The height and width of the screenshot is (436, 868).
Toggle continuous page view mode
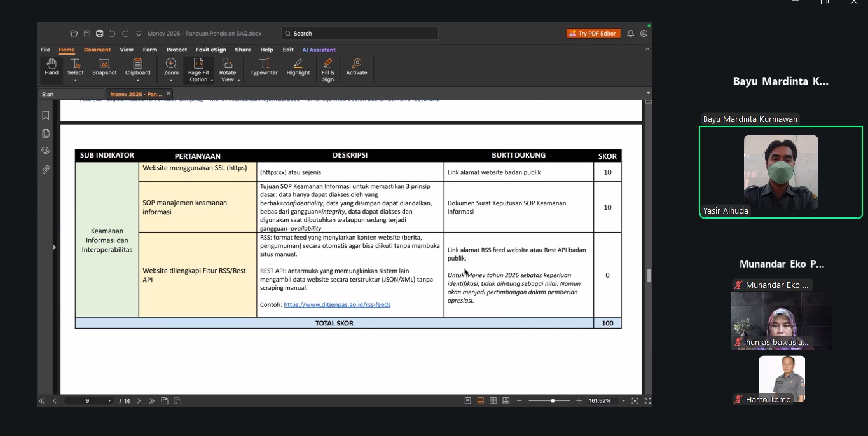coord(481,401)
